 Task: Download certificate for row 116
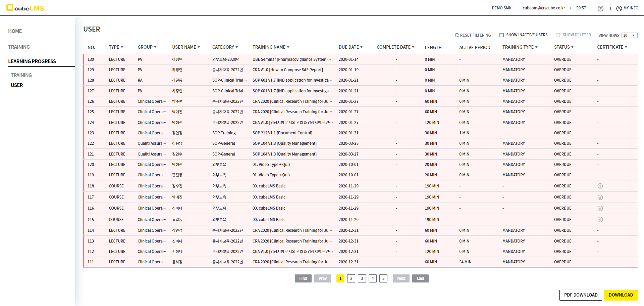pos(600,208)
